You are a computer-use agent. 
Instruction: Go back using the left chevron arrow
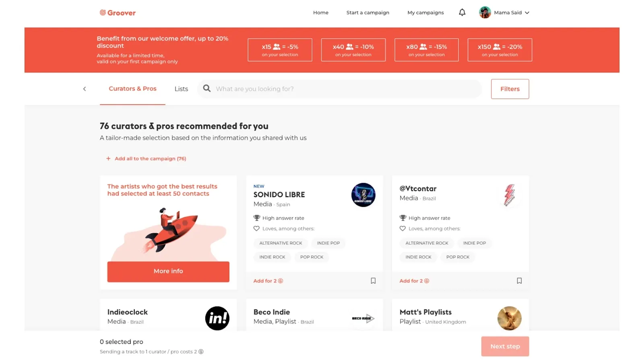point(85,89)
